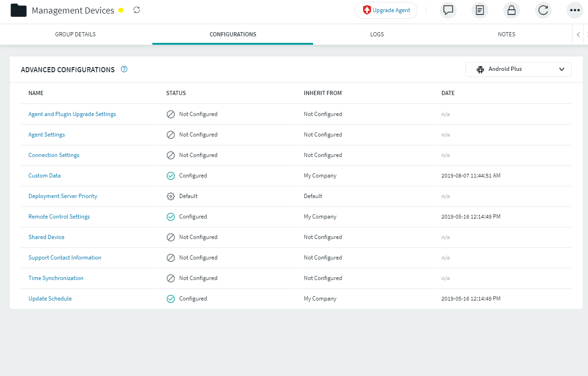The image size is (588, 376).
Task: Click the lock icon in header
Action: click(x=511, y=10)
